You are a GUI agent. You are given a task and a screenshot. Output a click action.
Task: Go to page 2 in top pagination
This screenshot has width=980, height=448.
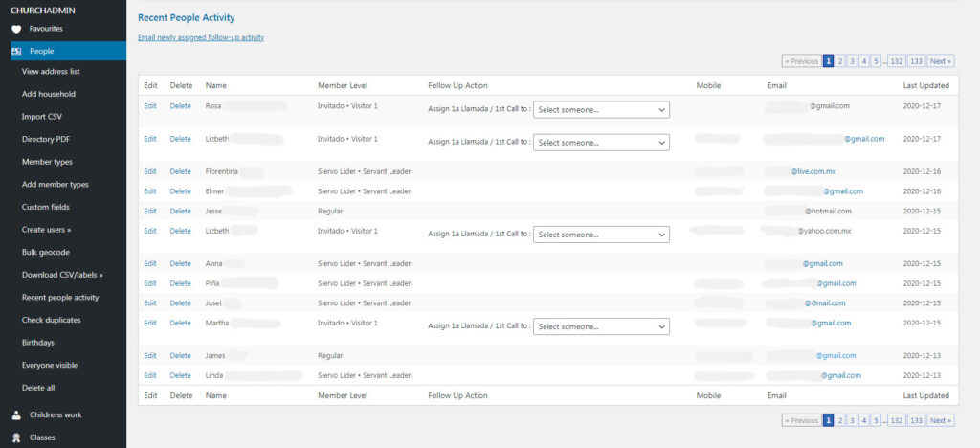pyautogui.click(x=840, y=61)
